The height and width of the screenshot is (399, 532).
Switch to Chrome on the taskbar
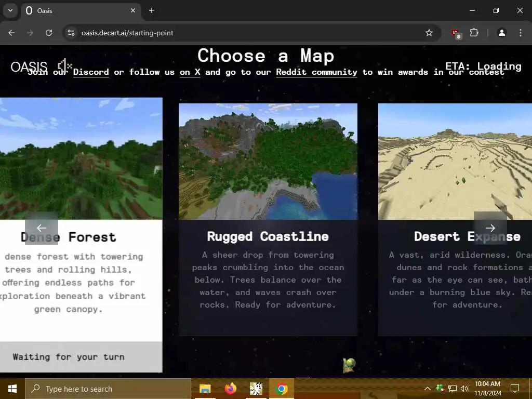pyautogui.click(x=281, y=389)
